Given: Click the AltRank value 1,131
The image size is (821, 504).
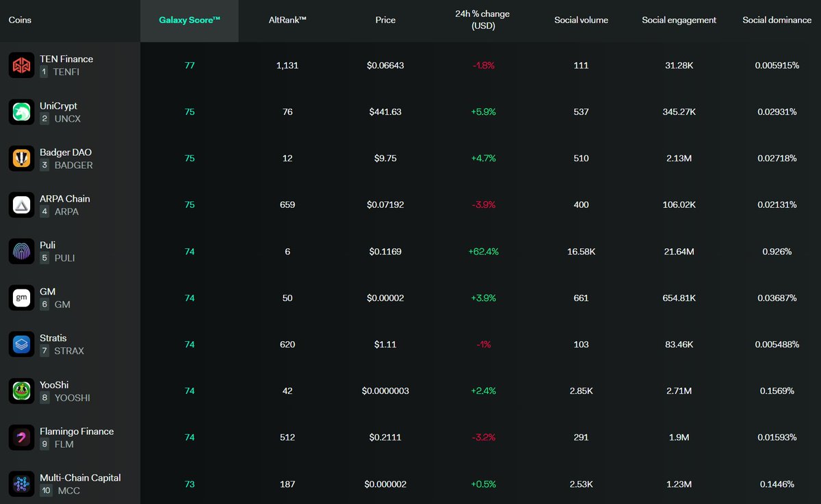Looking at the screenshot, I should [287, 66].
